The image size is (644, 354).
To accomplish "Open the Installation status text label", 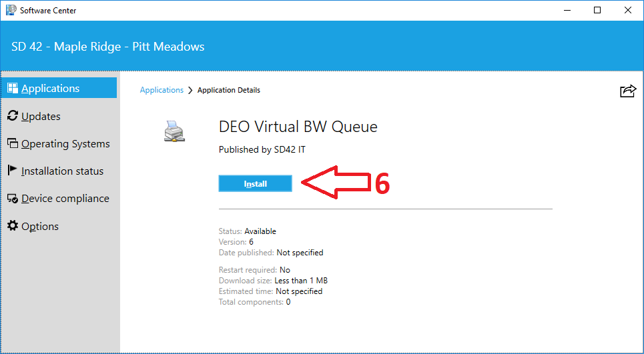I will [62, 171].
